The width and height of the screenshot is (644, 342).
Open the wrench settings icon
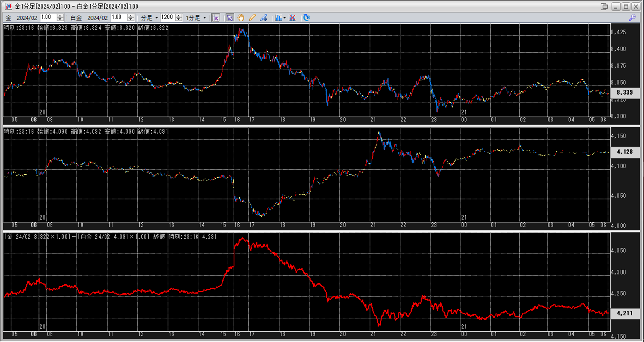(x=632, y=18)
